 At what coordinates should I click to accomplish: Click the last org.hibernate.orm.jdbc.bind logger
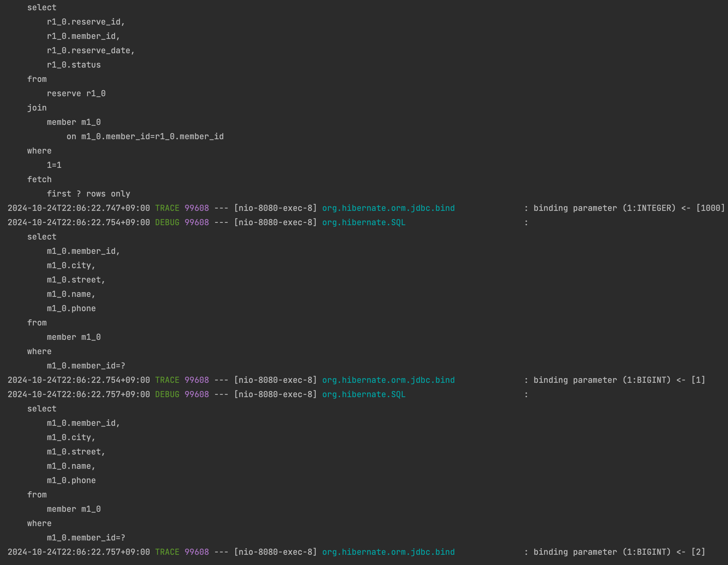[388, 552]
